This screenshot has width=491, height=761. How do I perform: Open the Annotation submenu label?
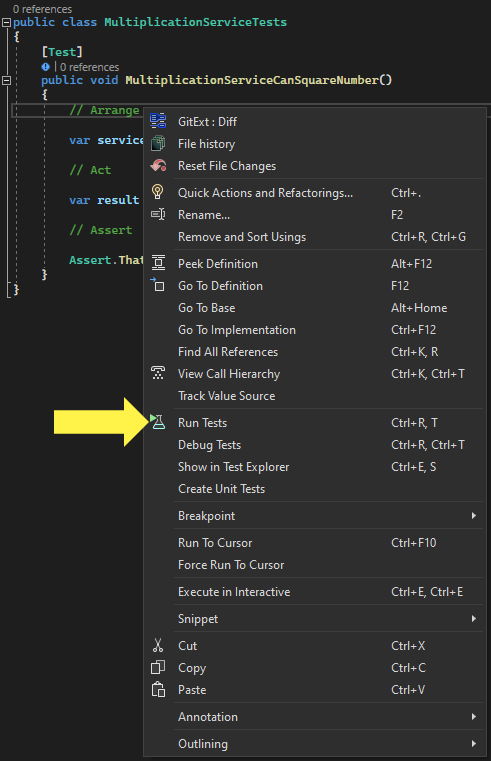[x=208, y=717]
